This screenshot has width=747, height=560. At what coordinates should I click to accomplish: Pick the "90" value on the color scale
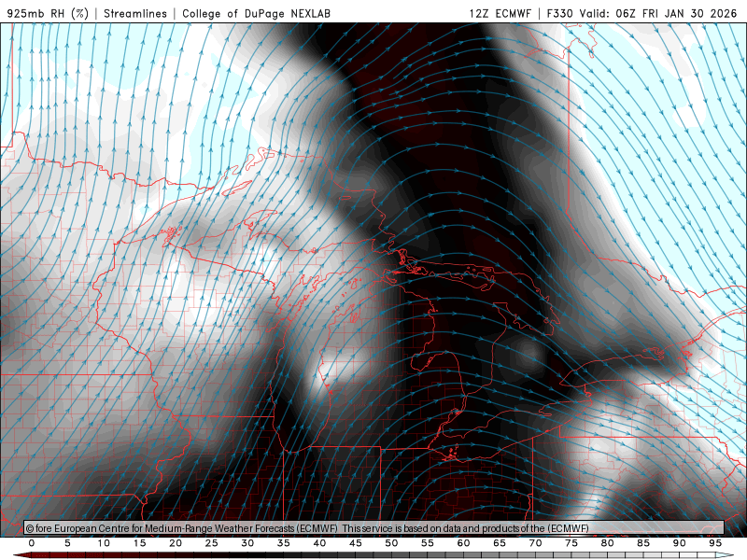680,543
